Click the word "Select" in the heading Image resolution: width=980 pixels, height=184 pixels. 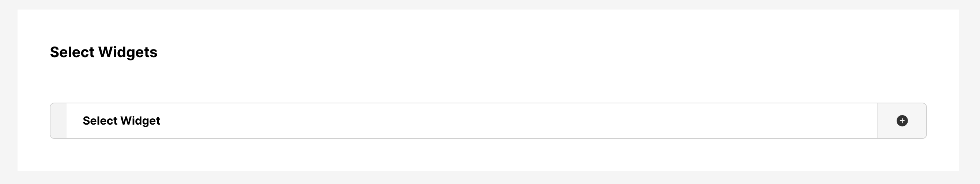coord(72,52)
